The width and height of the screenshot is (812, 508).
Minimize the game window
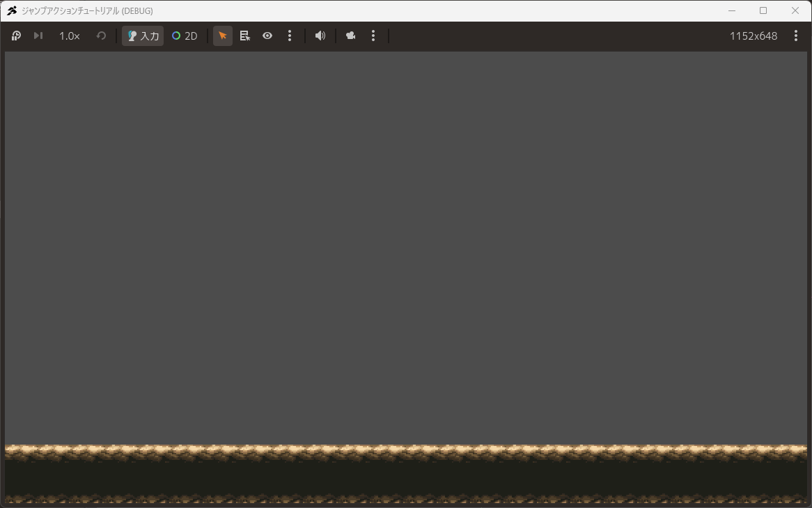pos(732,10)
